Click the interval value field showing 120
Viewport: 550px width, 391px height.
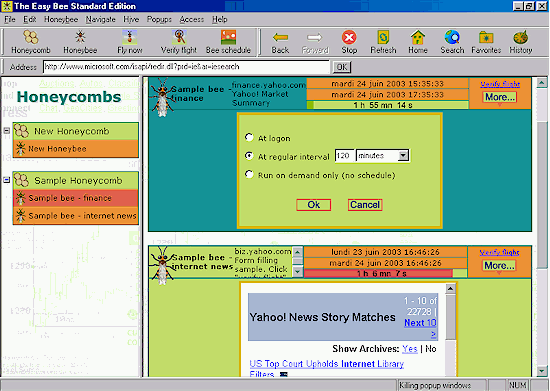tap(344, 155)
